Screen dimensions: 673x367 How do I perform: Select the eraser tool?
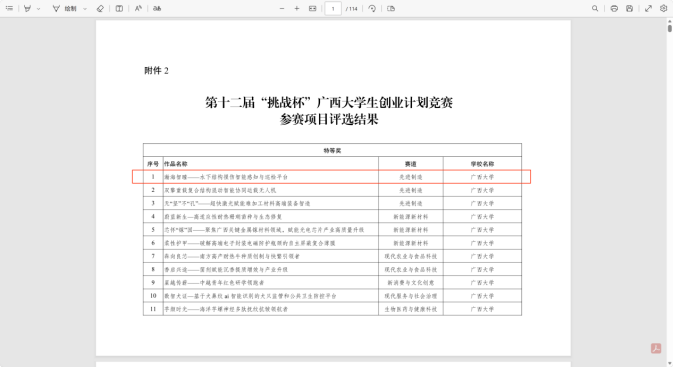click(100, 8)
